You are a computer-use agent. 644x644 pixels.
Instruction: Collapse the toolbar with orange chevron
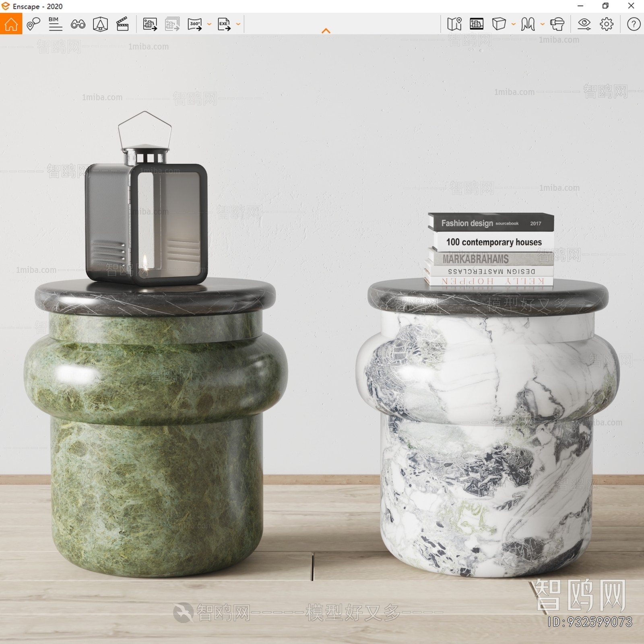pos(326,31)
